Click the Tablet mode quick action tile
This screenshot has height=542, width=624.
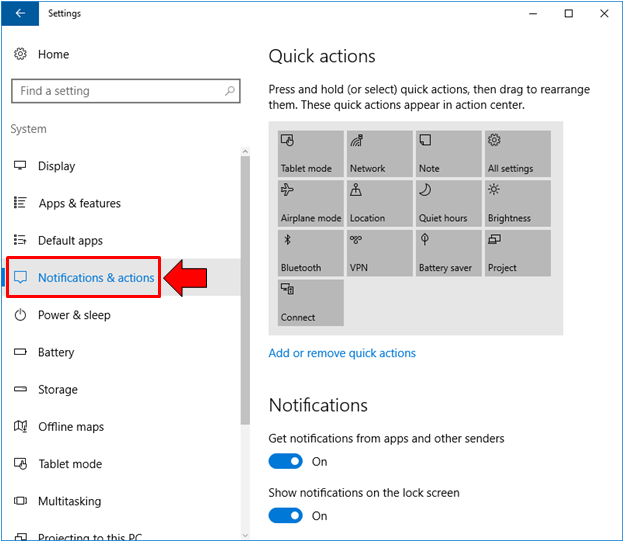point(311,154)
